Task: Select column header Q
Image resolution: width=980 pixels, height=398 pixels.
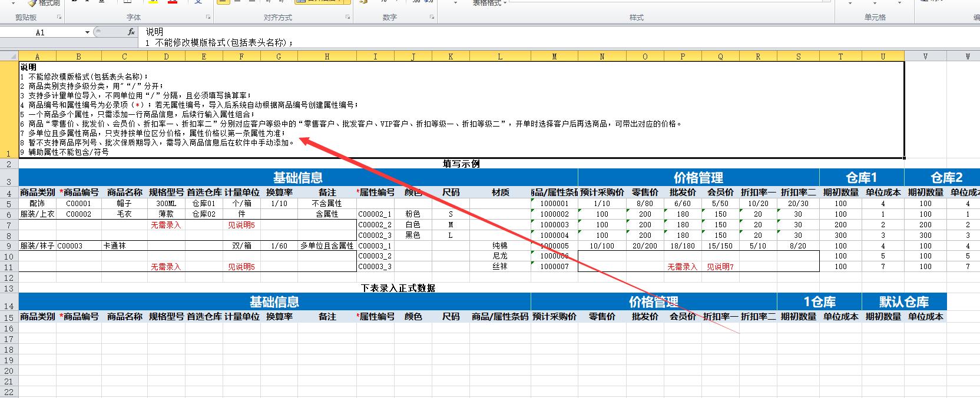Action: [x=720, y=57]
